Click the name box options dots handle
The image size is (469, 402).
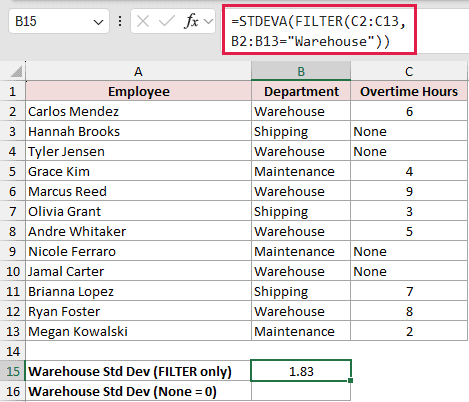point(120,22)
